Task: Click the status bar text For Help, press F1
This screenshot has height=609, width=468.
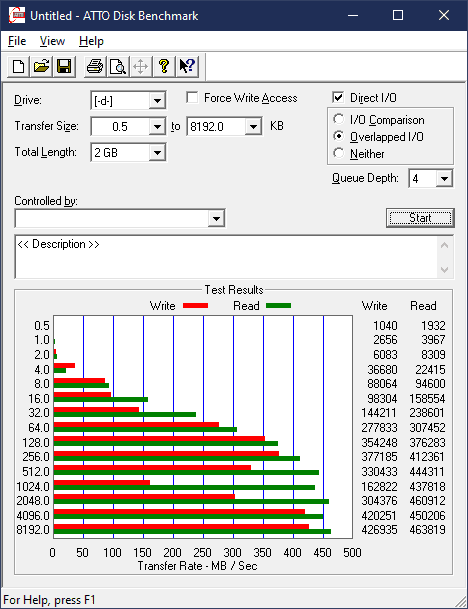Action: [x=49, y=600]
